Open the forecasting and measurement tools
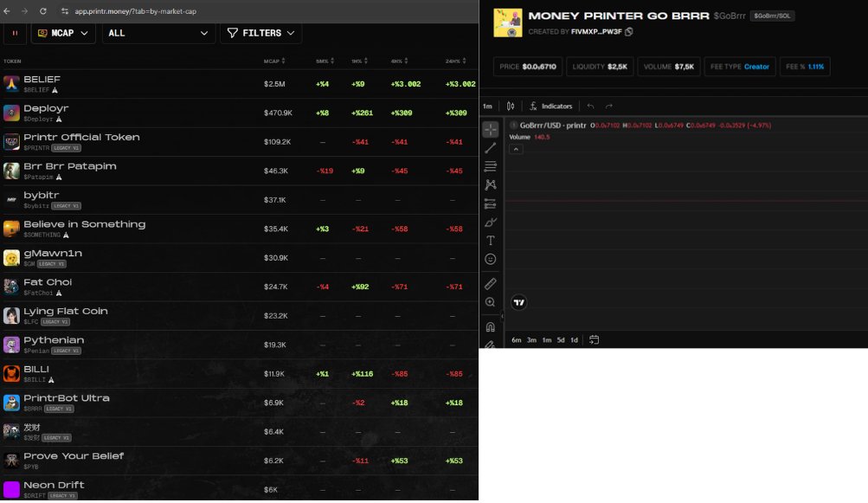This screenshot has height=503, width=868. click(491, 203)
